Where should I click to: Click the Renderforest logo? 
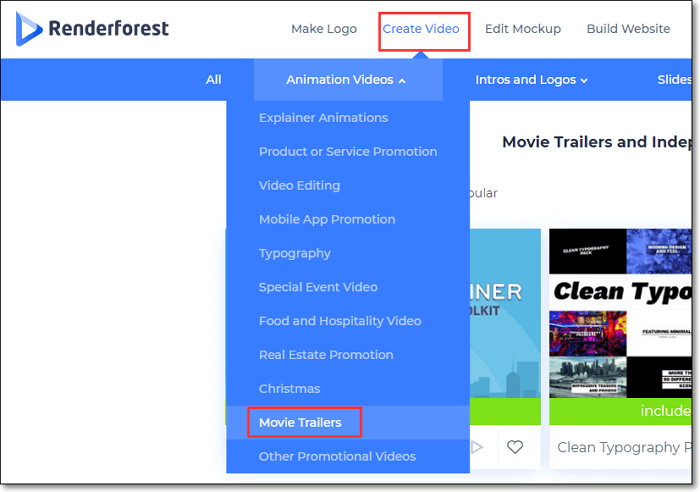[x=92, y=29]
